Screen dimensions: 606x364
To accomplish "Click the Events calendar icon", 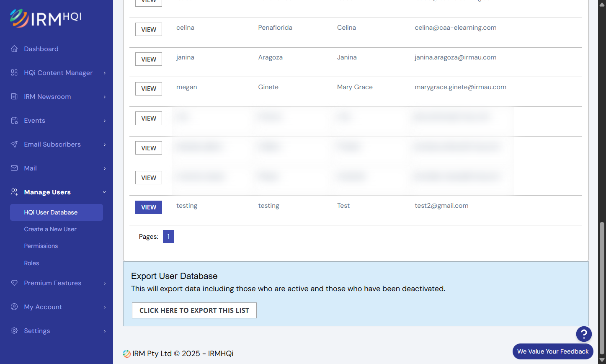I will tap(14, 120).
